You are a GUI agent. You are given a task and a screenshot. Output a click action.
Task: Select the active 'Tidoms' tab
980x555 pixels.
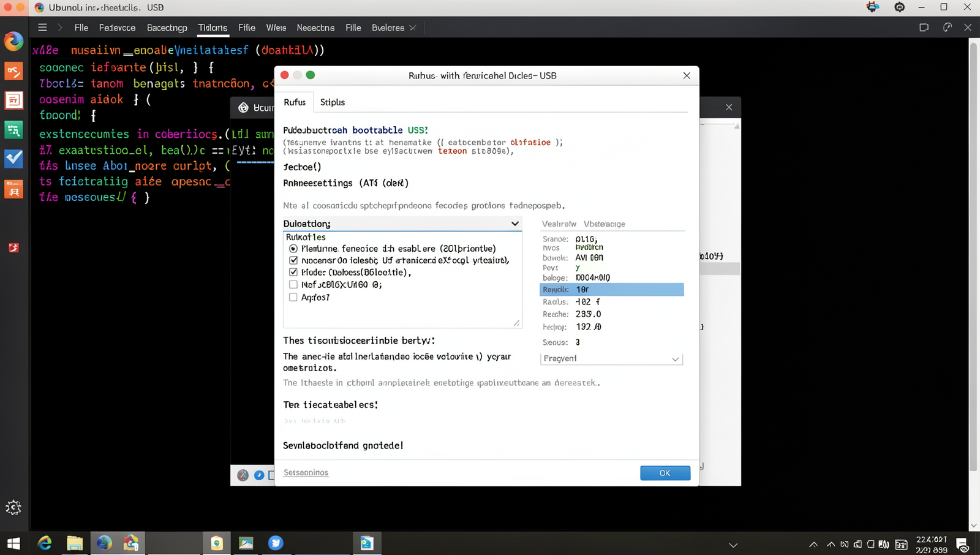(213, 28)
